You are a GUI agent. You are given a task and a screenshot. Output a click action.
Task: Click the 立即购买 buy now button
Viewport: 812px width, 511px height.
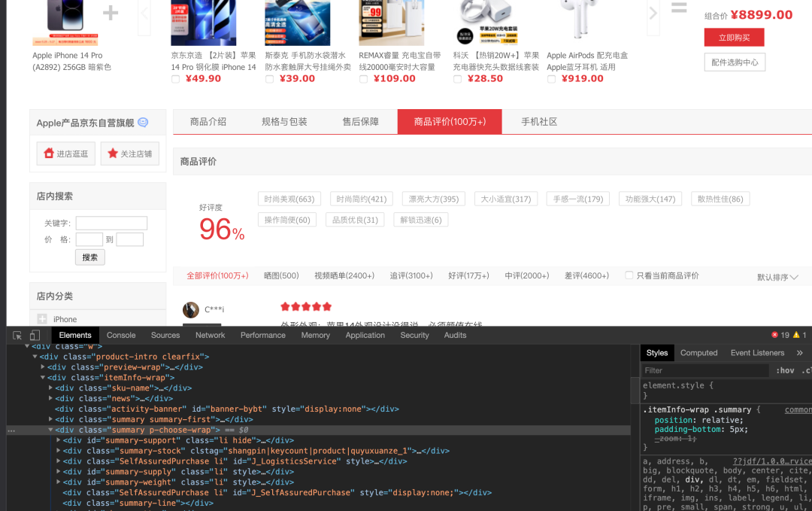pos(734,38)
